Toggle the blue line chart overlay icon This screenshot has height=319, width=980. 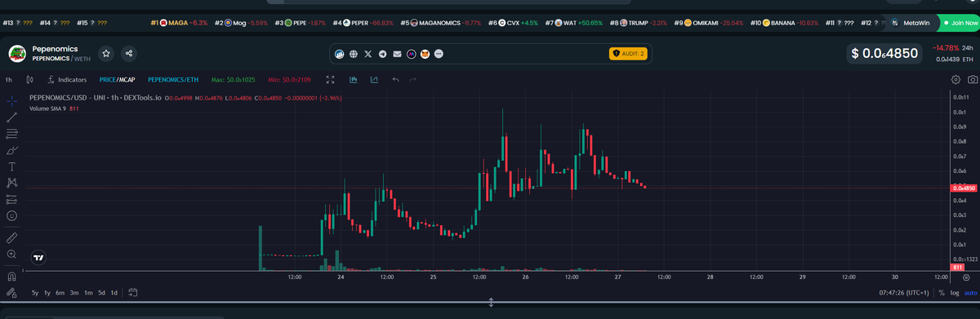pos(374,79)
